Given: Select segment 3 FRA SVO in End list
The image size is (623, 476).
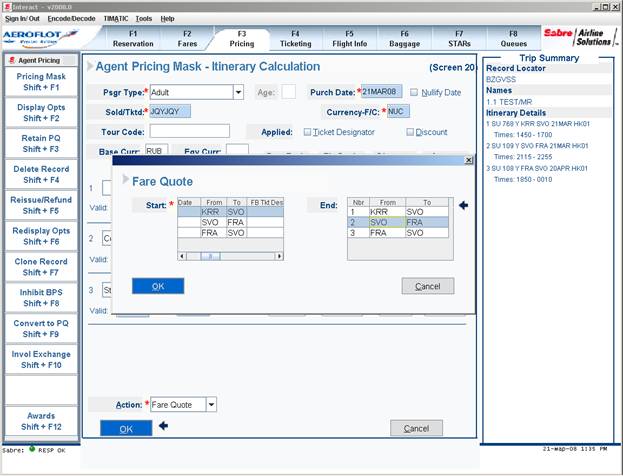Looking at the screenshot, I should click(398, 233).
